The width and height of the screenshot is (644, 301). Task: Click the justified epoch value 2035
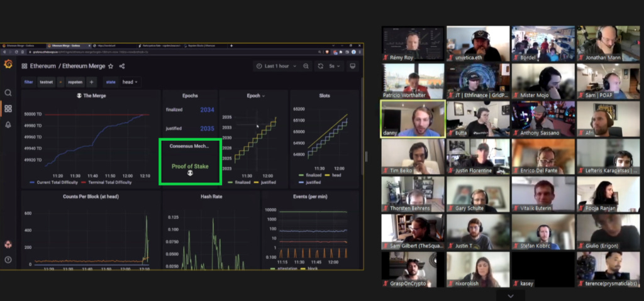click(207, 129)
